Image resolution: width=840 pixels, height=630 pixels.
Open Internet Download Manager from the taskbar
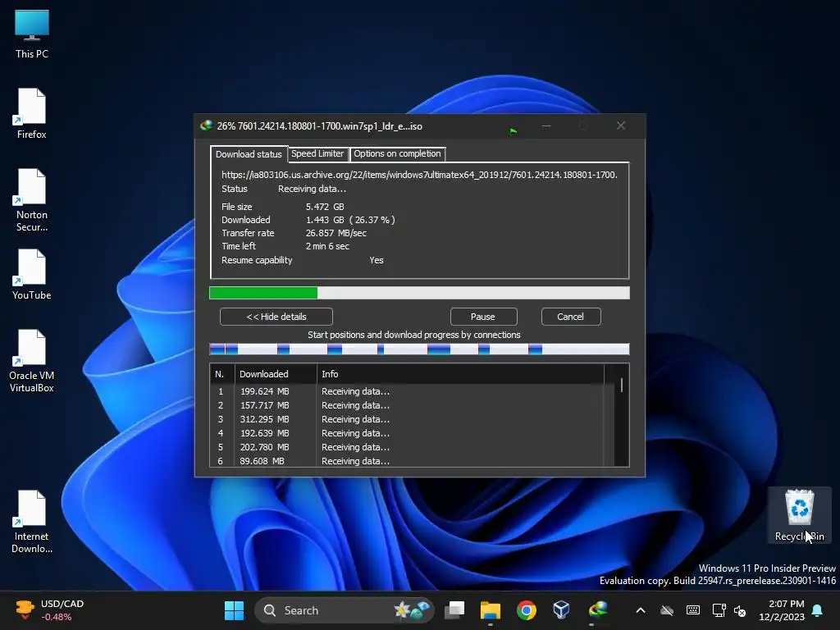click(x=599, y=610)
